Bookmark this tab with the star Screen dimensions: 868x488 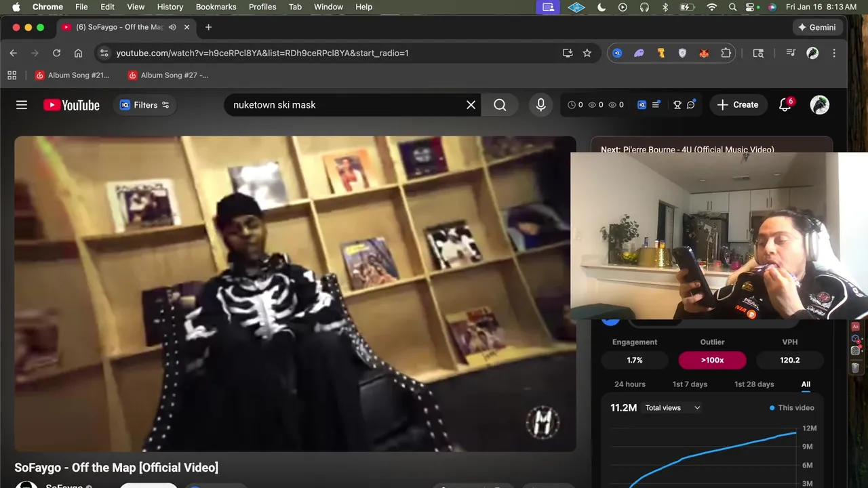tap(587, 53)
